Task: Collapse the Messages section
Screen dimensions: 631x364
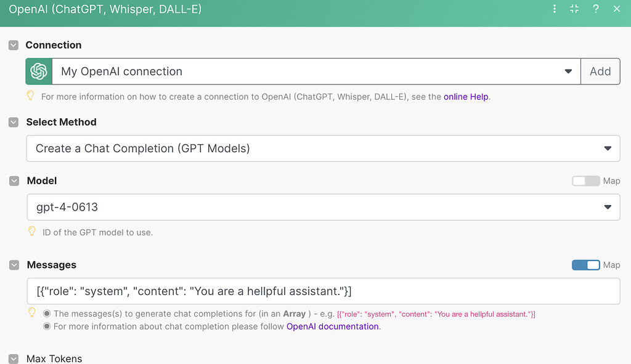Action: coord(13,265)
